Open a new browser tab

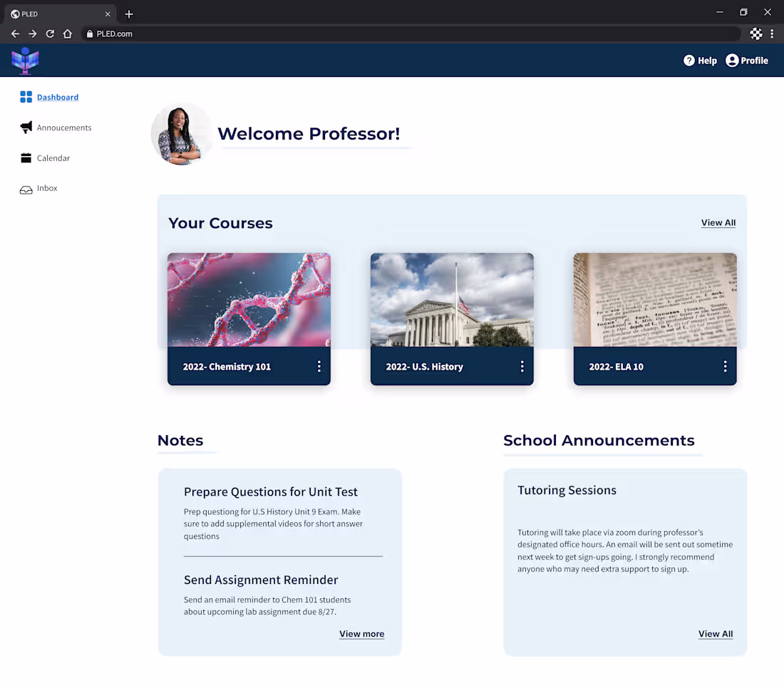click(128, 14)
